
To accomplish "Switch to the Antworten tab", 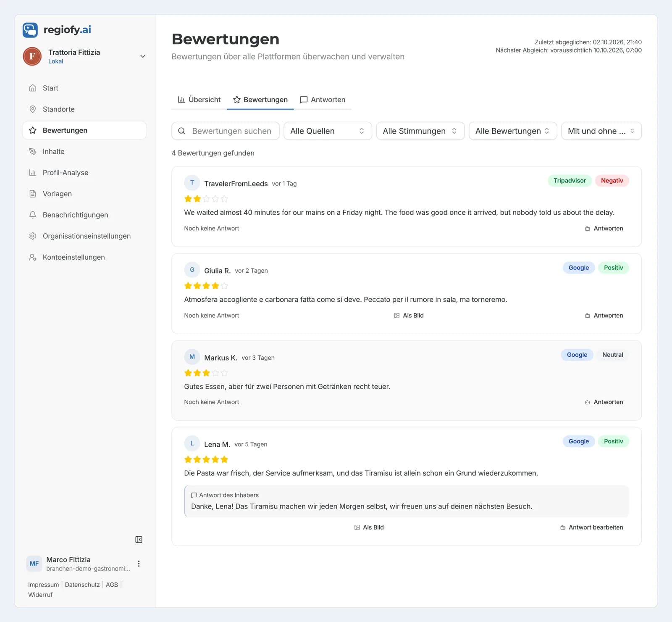I will [x=323, y=100].
